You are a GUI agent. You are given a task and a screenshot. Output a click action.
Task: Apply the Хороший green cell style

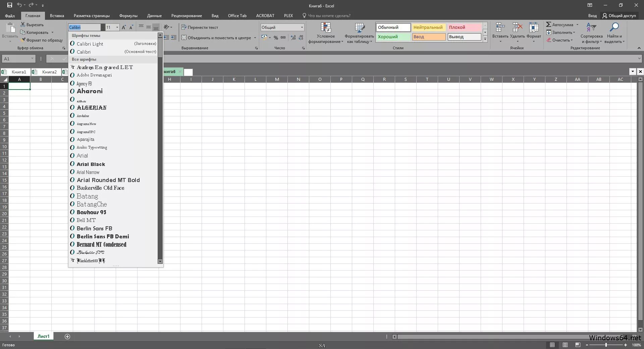pos(393,37)
